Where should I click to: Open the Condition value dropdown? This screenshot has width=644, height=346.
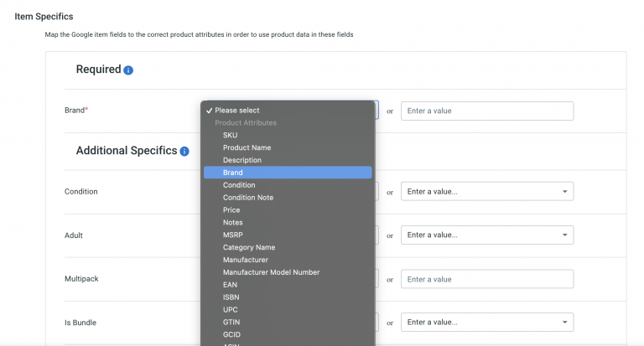[x=487, y=192]
